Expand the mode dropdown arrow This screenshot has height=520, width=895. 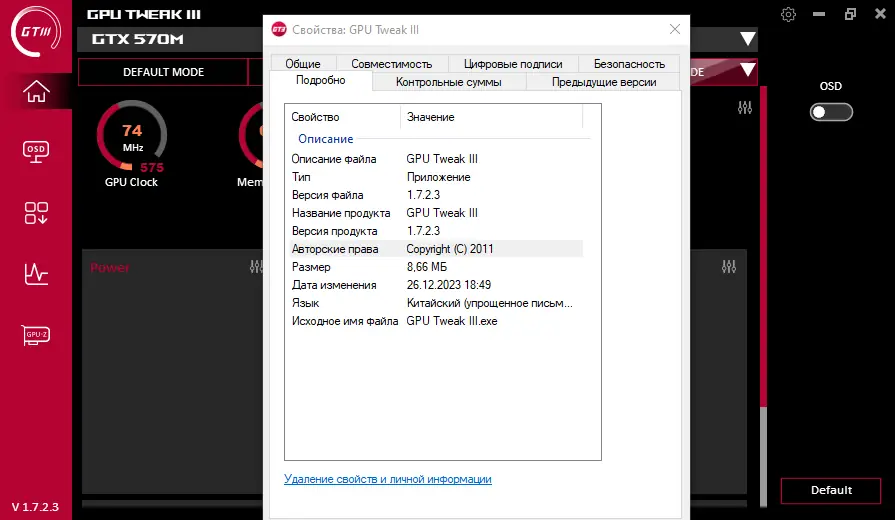pyautogui.click(x=748, y=71)
